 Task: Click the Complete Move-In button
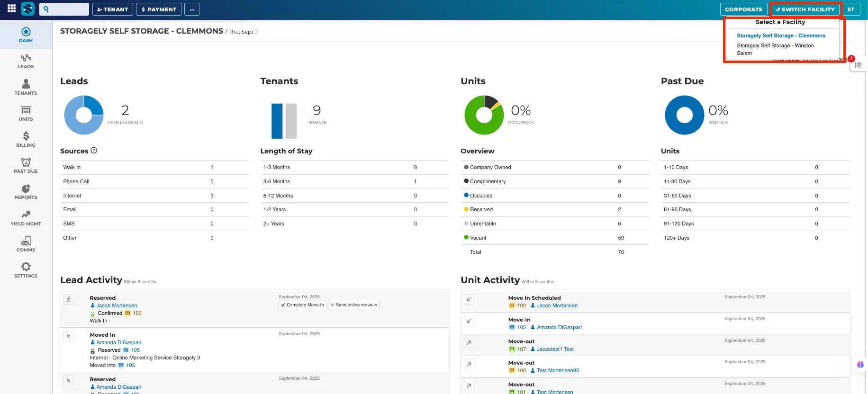point(302,305)
